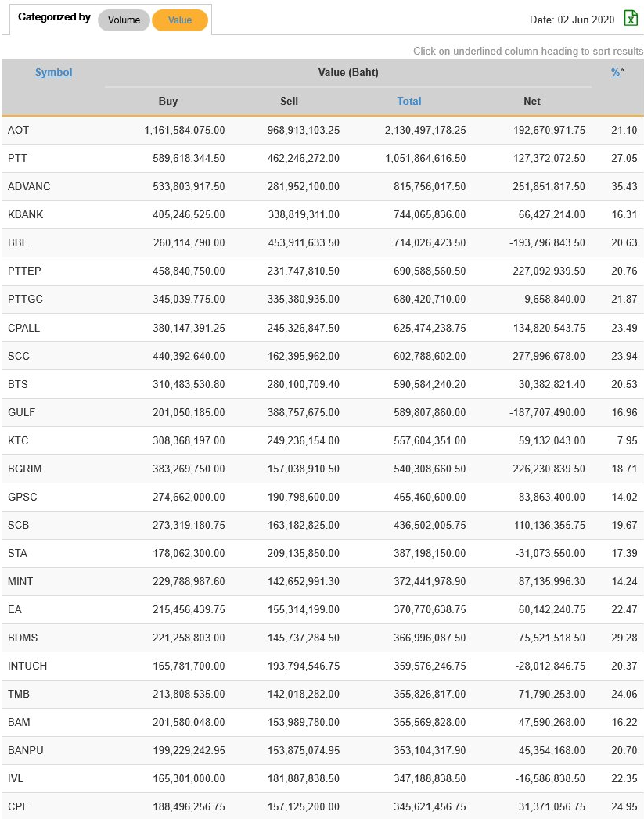Sort results by Symbol column
The width and height of the screenshot is (644, 819).
[53, 72]
